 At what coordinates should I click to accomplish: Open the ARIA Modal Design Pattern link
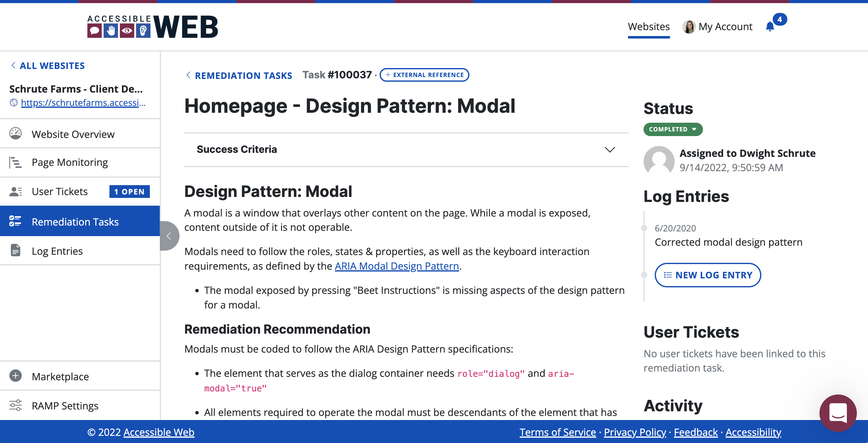pos(397,266)
